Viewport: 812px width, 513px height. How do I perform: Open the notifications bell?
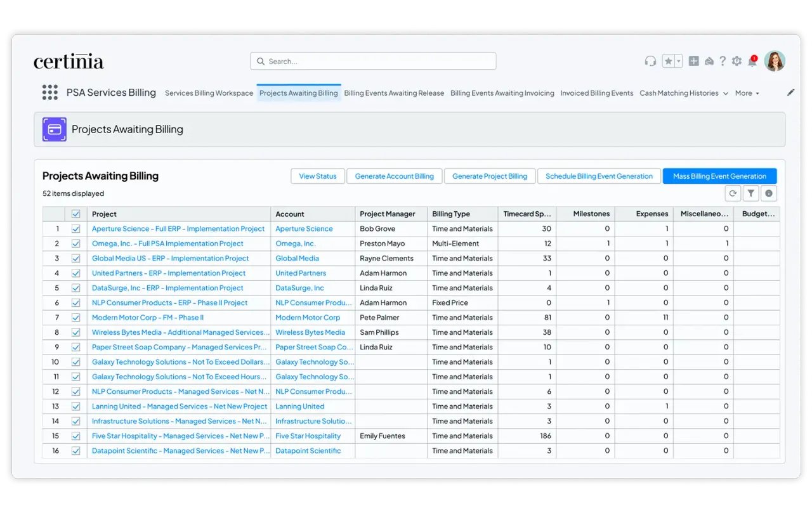(752, 61)
